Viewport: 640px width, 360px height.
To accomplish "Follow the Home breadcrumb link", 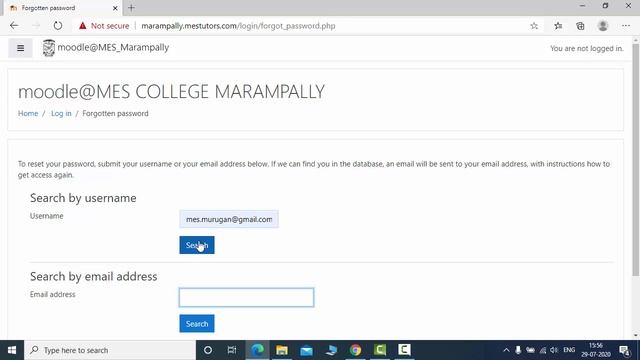I will click(x=28, y=113).
